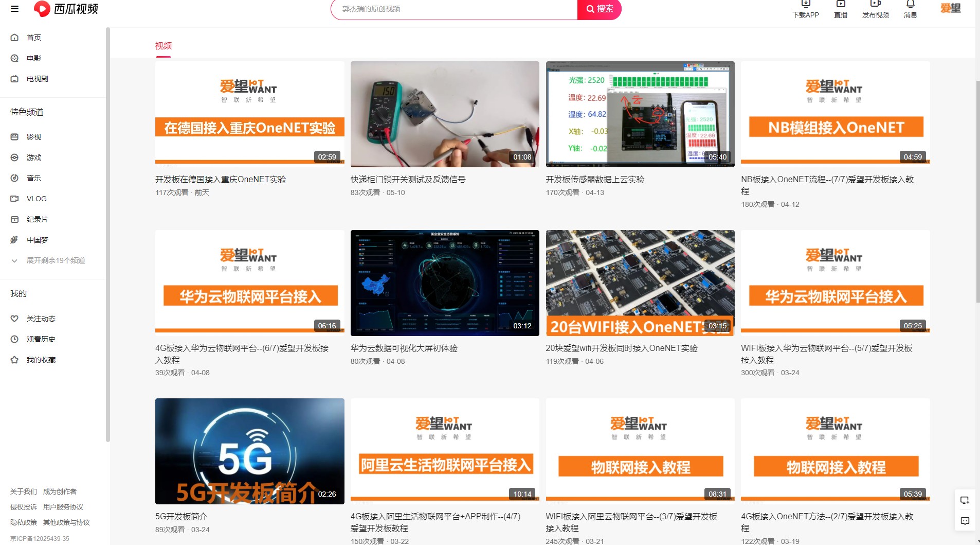Click the 发布视频 upload icon
Viewport: 980px width, 545px height.
(876, 4)
